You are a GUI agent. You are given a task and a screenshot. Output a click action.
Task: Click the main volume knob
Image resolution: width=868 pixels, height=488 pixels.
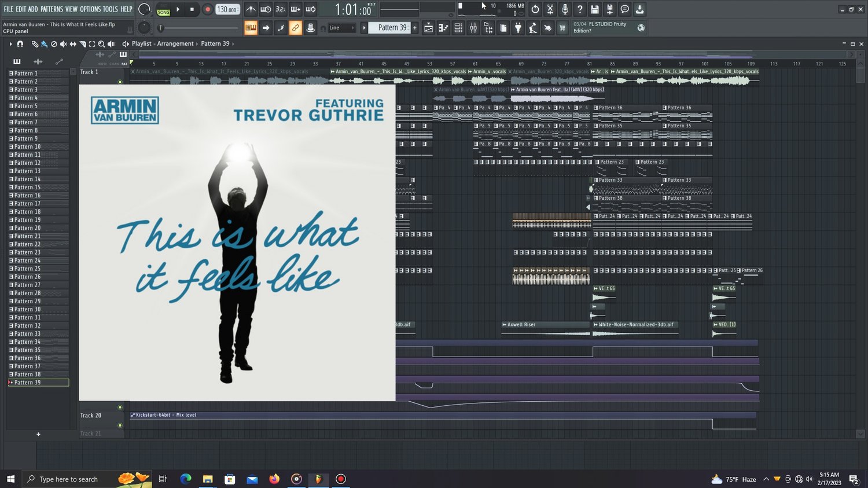[144, 9]
